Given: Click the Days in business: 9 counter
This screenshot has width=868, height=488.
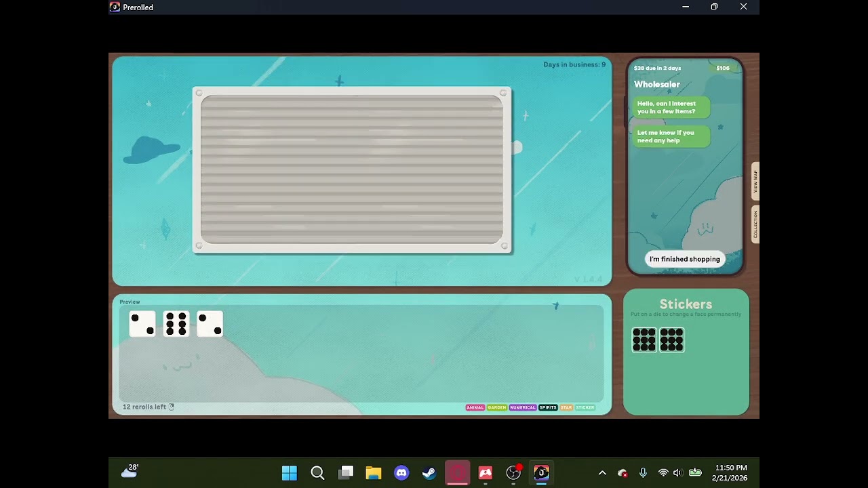Looking at the screenshot, I should point(574,64).
